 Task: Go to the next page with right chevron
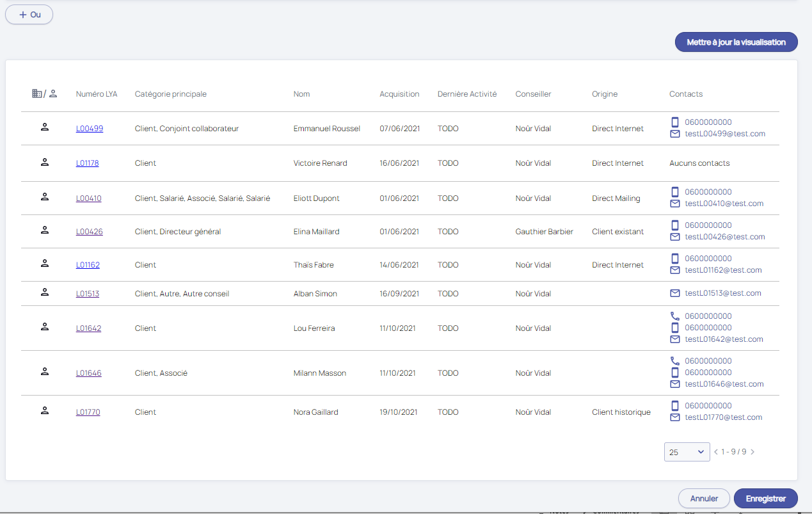click(752, 452)
